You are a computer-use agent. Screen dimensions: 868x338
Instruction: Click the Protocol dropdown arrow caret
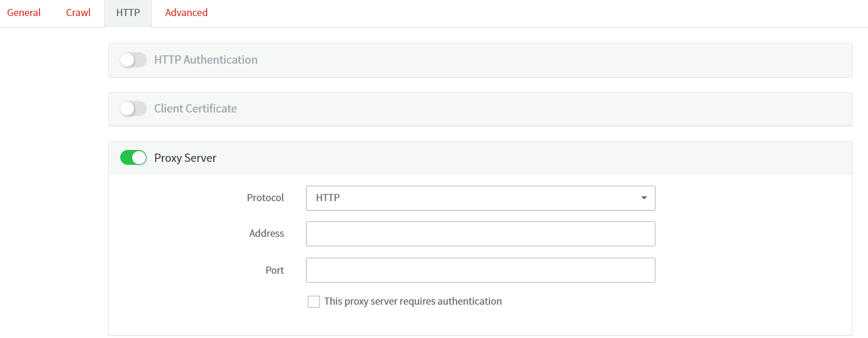(x=644, y=198)
